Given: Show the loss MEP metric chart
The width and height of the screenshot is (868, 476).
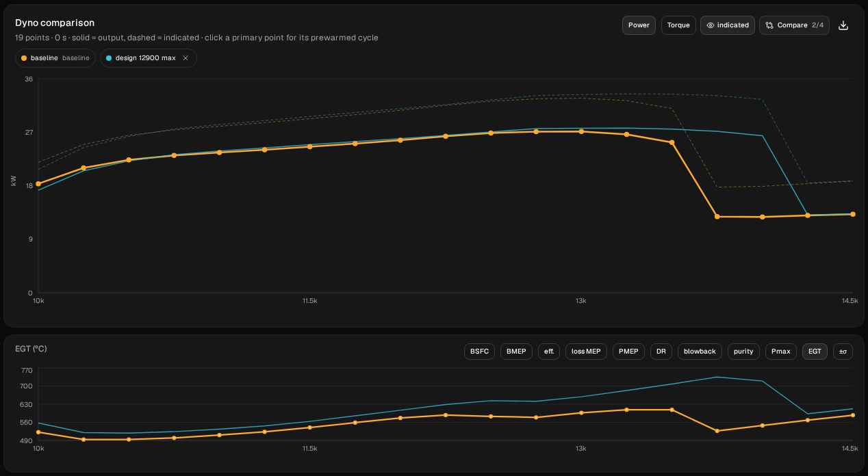Looking at the screenshot, I should 586,352.
